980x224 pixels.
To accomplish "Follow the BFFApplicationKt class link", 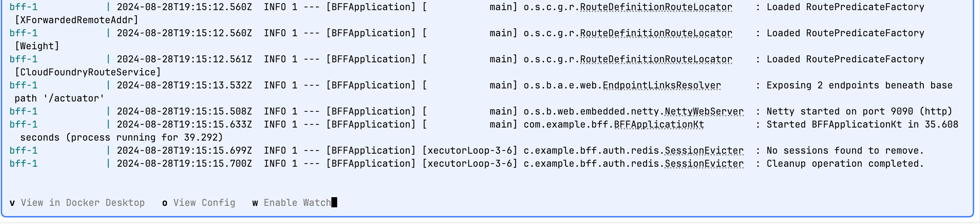I will tap(659, 125).
